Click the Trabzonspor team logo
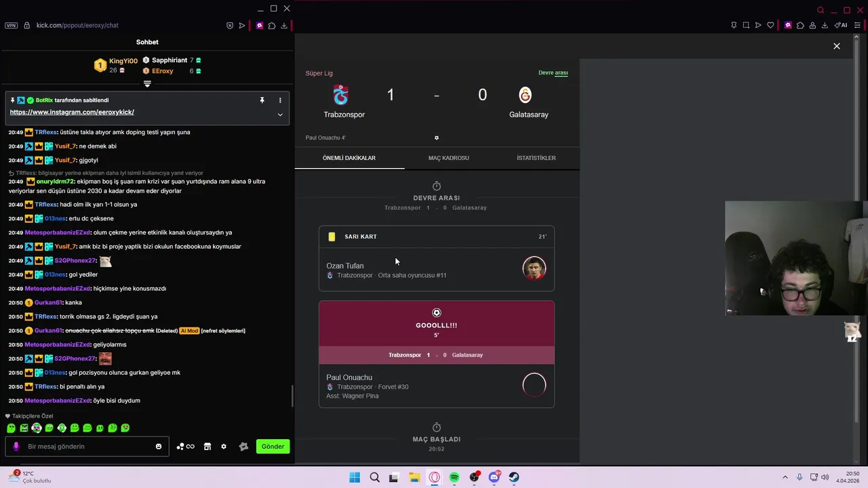The width and height of the screenshot is (868, 488). pos(341,95)
